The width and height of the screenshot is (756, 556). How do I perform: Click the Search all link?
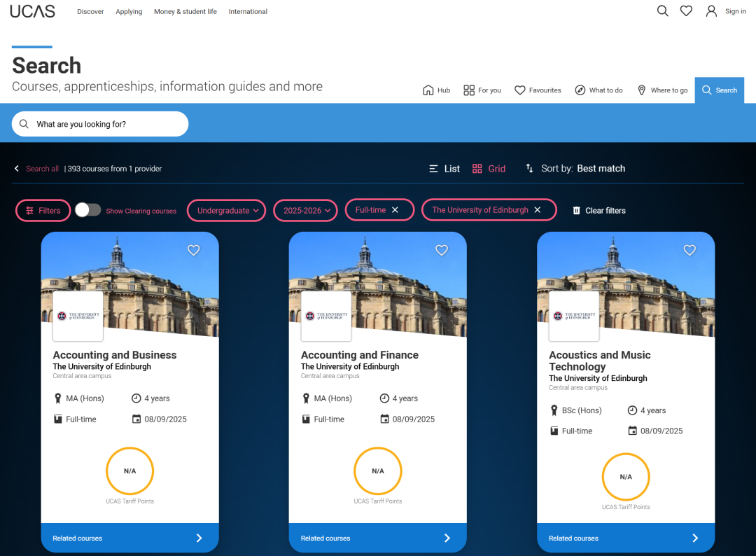click(43, 168)
